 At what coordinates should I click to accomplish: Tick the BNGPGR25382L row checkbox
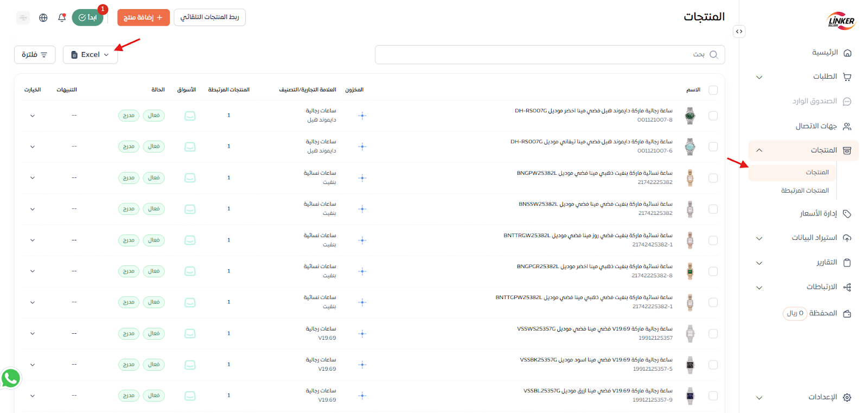click(x=713, y=271)
